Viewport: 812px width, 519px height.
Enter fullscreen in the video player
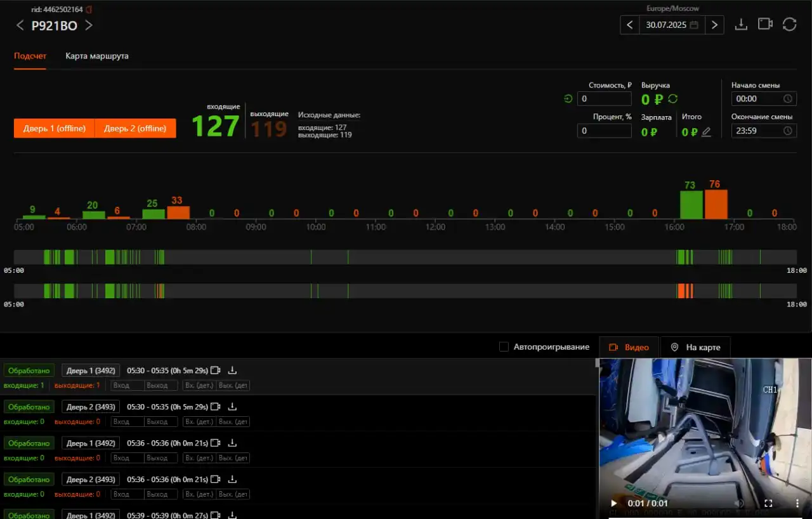tap(768, 503)
